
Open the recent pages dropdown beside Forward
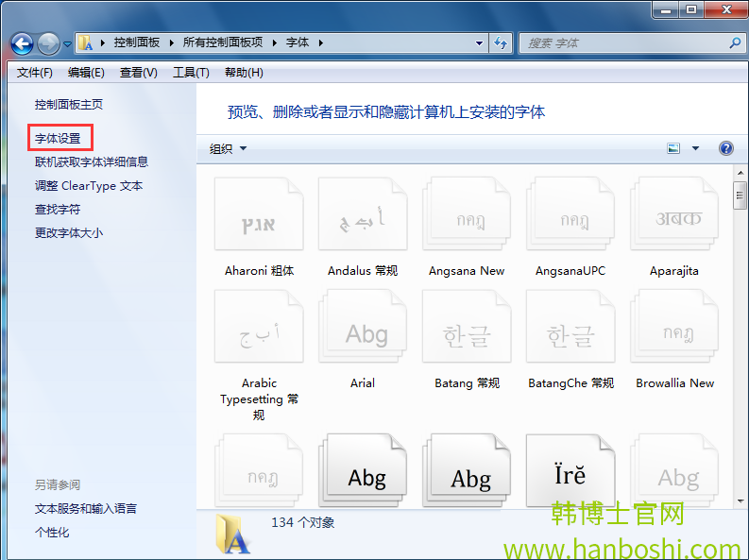click(x=67, y=44)
